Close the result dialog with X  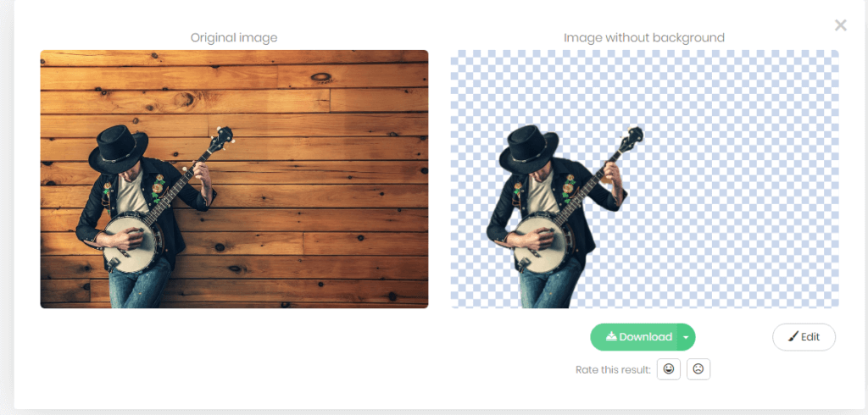[x=840, y=25]
